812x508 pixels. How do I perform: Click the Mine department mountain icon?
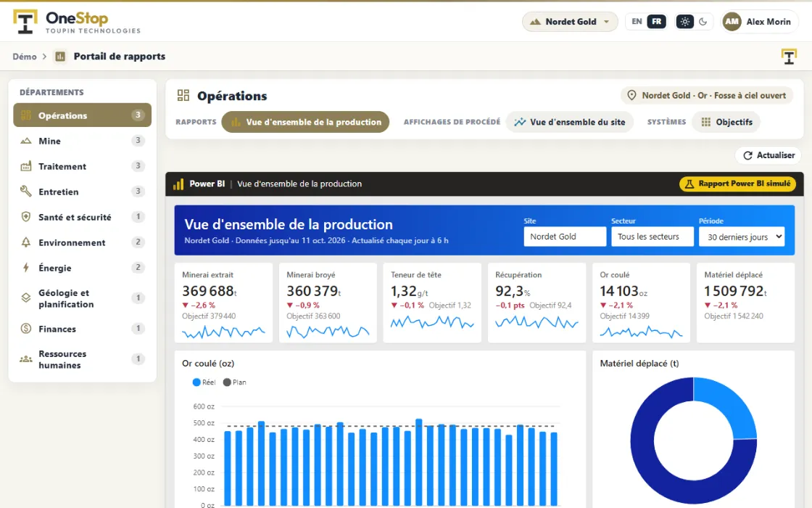[x=26, y=141]
